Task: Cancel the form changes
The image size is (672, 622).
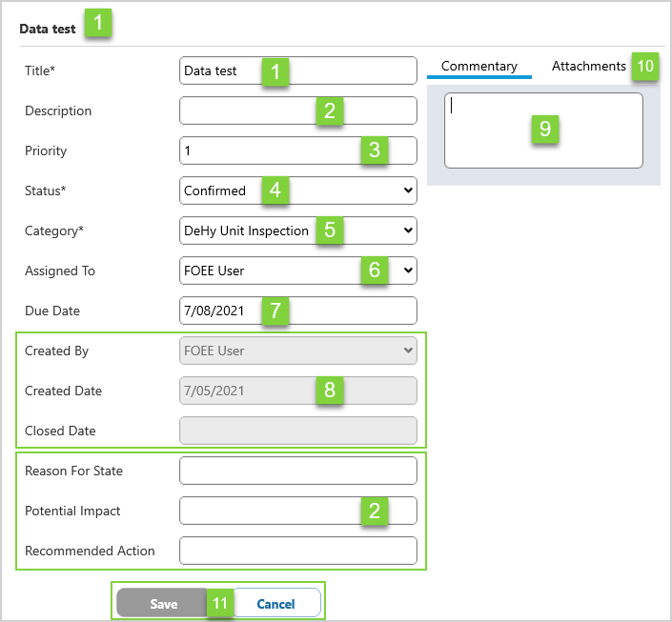Action: [275, 604]
